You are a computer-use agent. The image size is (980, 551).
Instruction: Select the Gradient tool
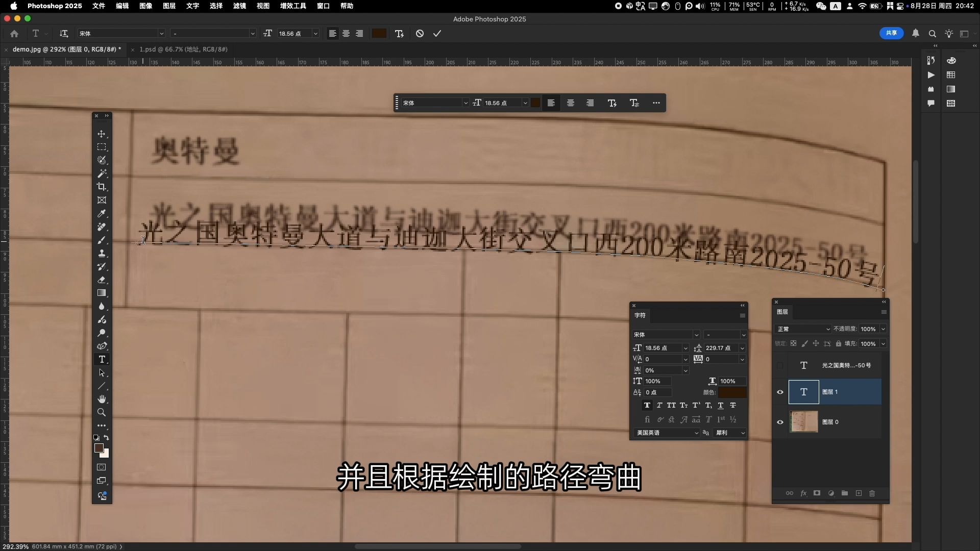click(102, 293)
